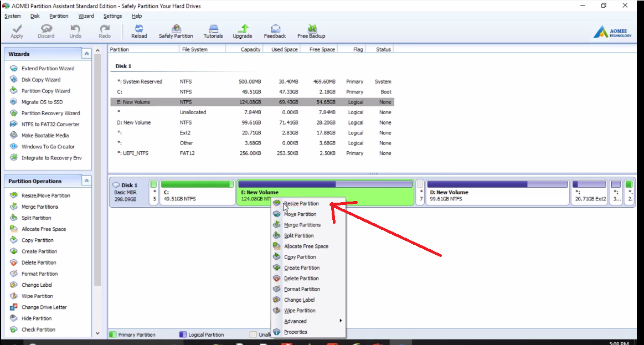Click the sidebar scroll down arrow
The width and height of the screenshot is (644, 345).
tap(97, 333)
